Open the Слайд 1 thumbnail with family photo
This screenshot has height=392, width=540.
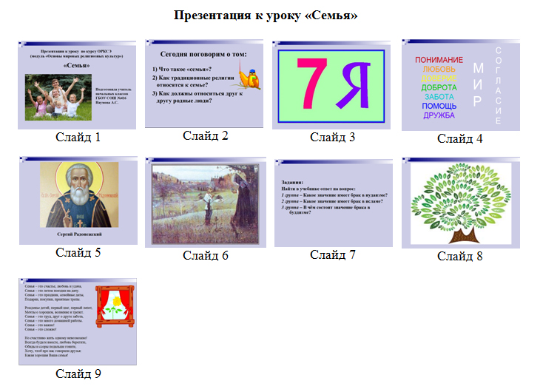(x=77, y=85)
